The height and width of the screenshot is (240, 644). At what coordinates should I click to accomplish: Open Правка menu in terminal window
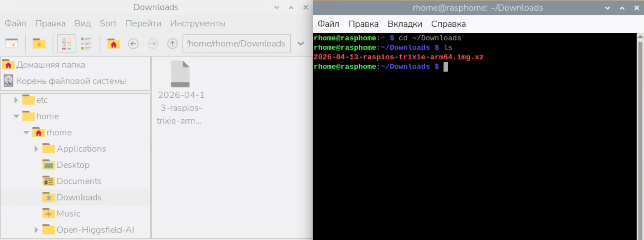point(363,24)
